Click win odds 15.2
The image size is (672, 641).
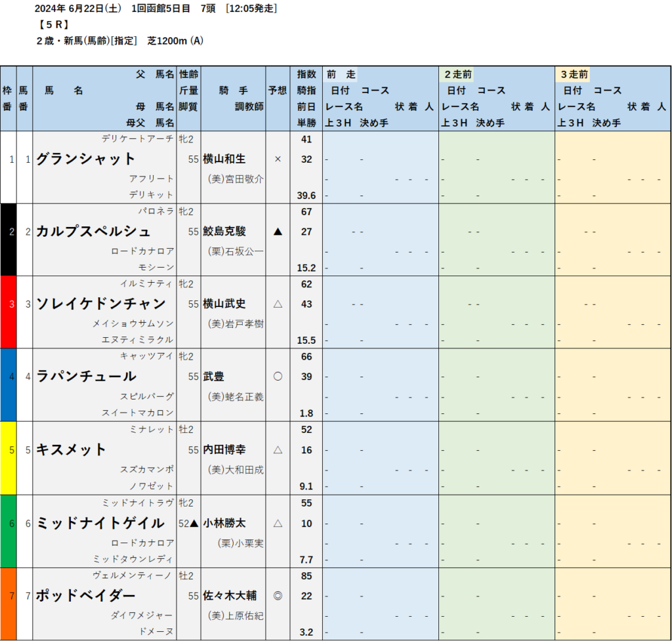click(x=306, y=268)
